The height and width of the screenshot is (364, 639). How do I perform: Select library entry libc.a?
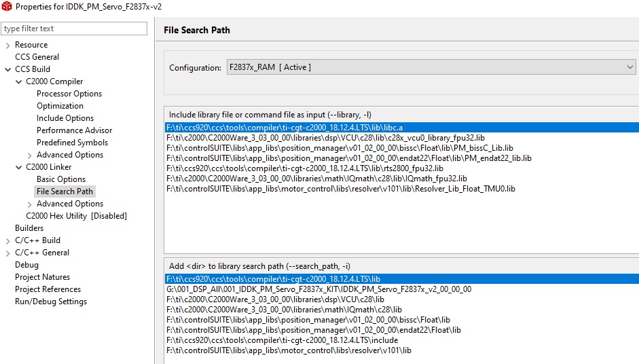point(402,128)
